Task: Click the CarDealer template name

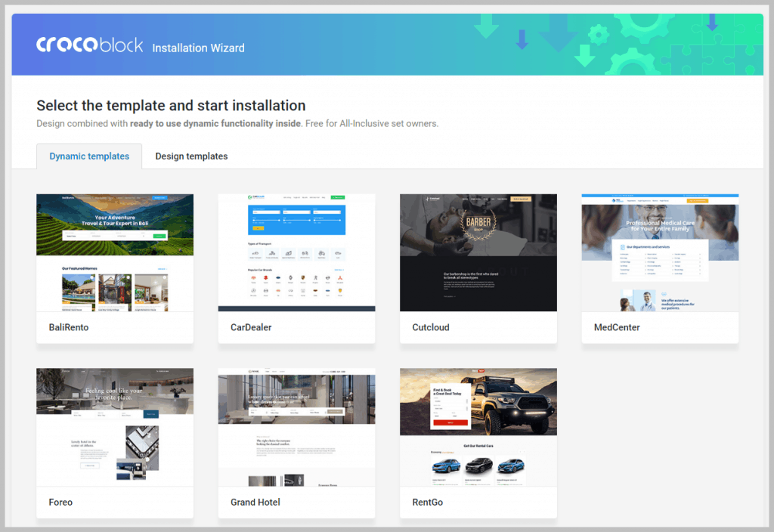Action: (x=251, y=328)
